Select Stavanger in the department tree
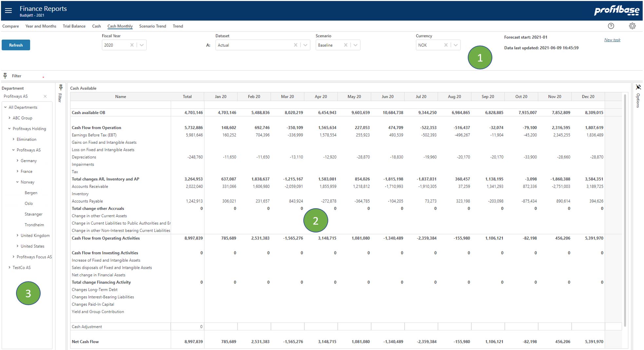This screenshot has width=644, height=350. [x=33, y=214]
